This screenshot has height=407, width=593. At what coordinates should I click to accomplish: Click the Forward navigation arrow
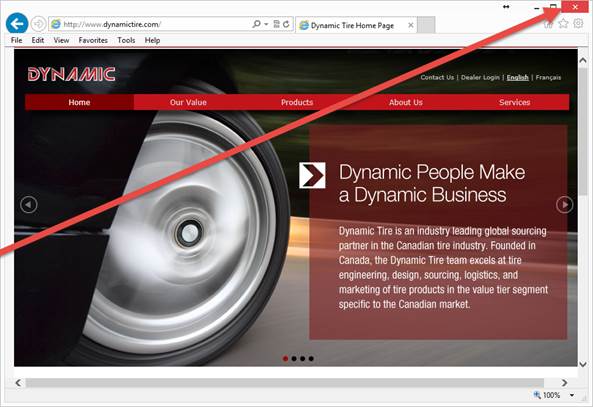(38, 24)
